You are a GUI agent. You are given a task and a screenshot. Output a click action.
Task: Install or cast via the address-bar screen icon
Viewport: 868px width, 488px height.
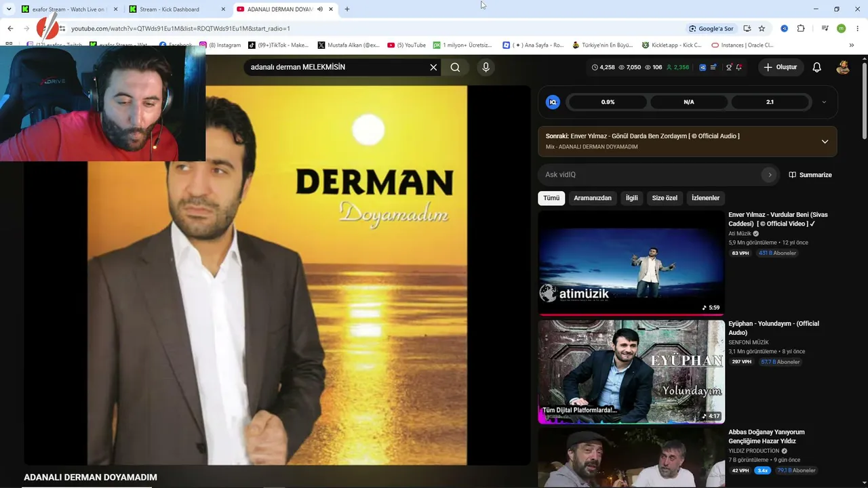(x=747, y=28)
